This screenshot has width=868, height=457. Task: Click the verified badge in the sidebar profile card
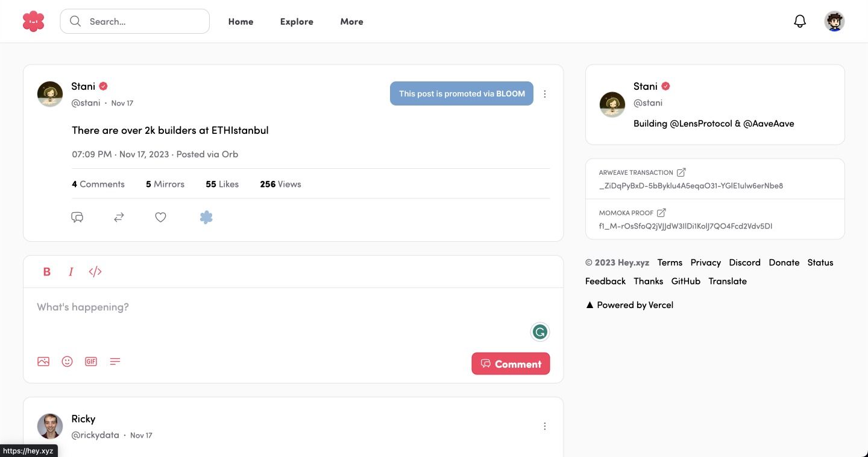click(x=665, y=86)
